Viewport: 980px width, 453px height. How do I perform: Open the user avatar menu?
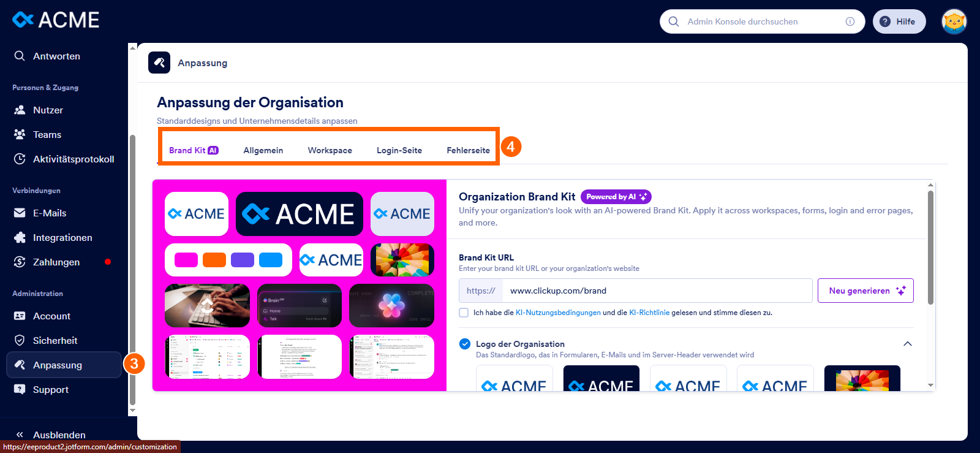[x=954, y=21]
